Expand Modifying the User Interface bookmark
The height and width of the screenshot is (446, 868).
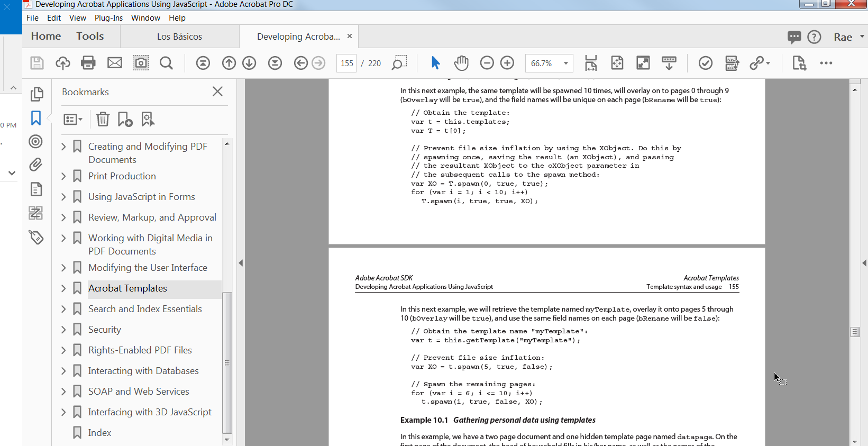[63, 268]
